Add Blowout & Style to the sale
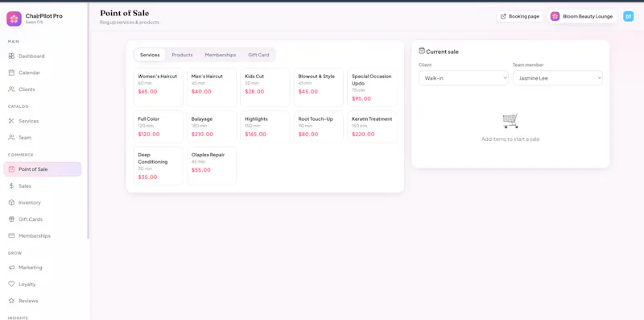The width and height of the screenshot is (644, 320). pyautogui.click(x=318, y=87)
